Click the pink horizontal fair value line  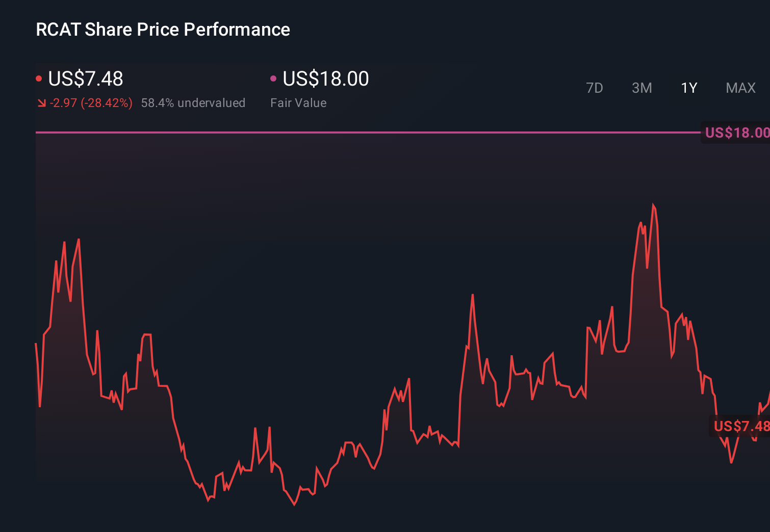coord(357,132)
